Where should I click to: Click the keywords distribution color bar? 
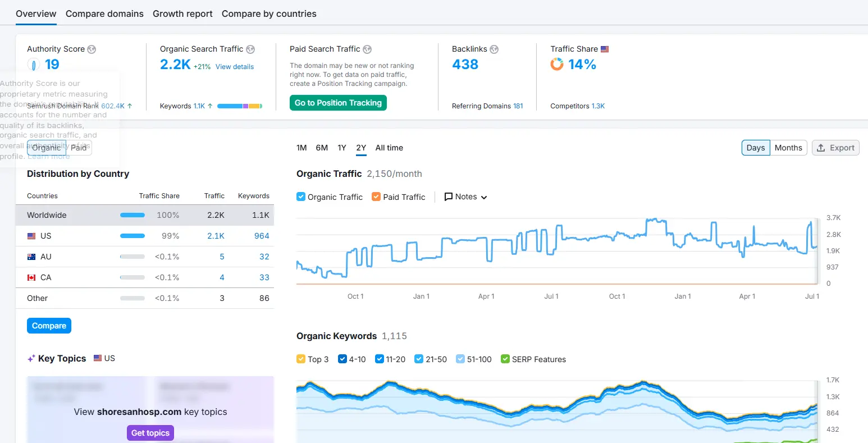239,106
